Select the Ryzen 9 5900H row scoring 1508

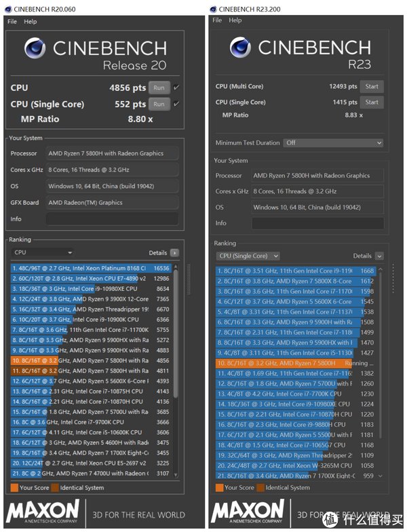296,322
